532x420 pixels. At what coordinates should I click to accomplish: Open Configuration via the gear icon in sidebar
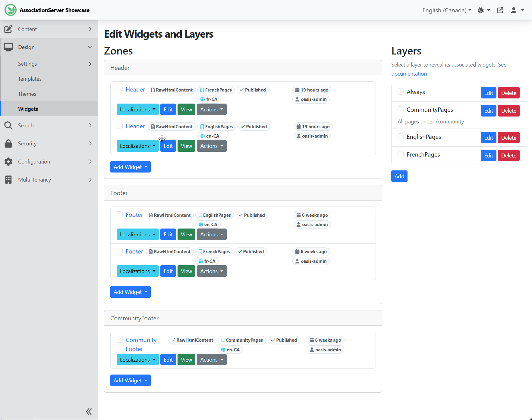coord(8,161)
